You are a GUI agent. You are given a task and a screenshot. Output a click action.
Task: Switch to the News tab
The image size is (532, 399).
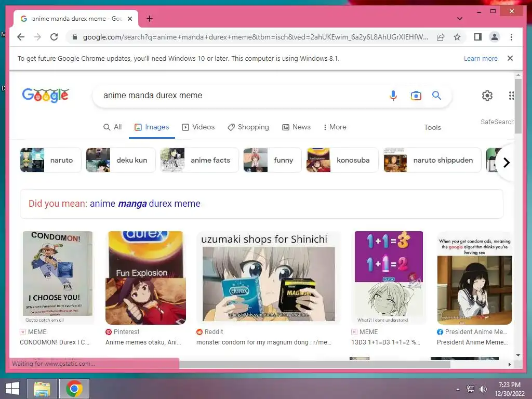pyautogui.click(x=296, y=127)
